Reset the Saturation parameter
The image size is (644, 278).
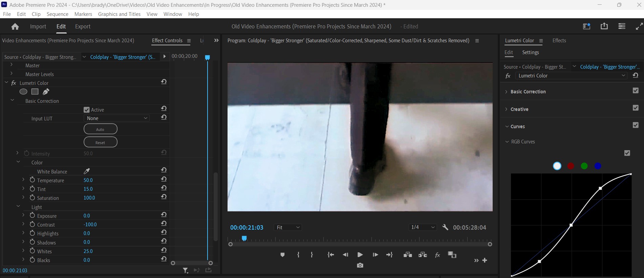pyautogui.click(x=164, y=197)
